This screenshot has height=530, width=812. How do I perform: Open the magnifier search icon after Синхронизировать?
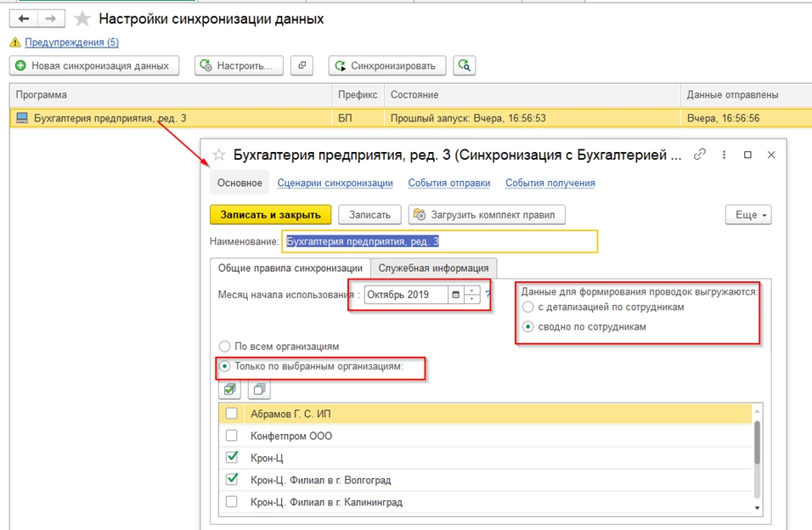coord(464,65)
